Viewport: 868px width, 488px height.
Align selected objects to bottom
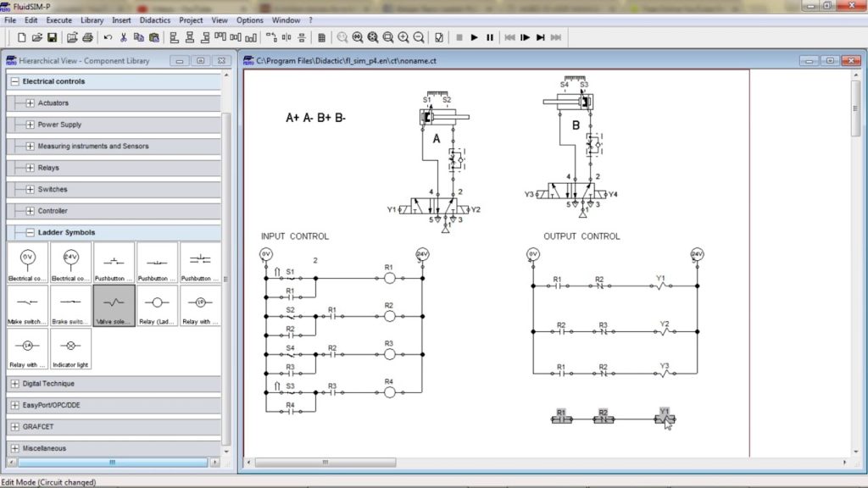coord(251,37)
